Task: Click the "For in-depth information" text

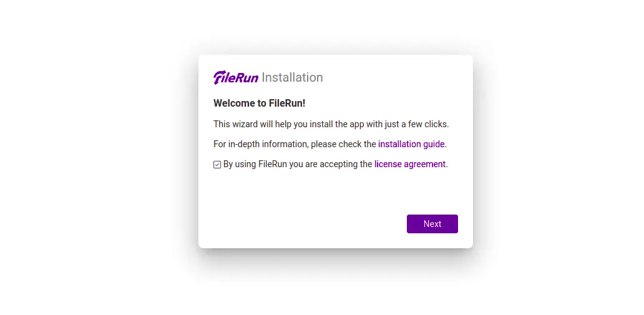Action: (261, 144)
